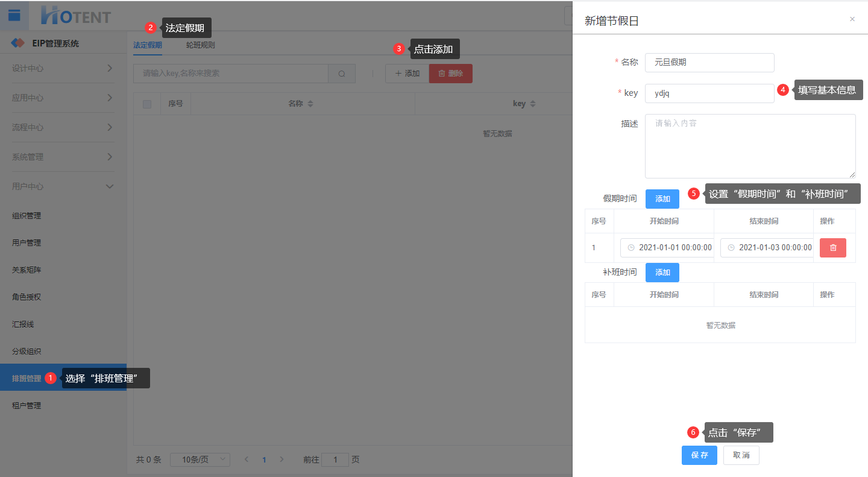Collapse 用户中心 menu
Screen dimensions: 868x477
(63, 186)
